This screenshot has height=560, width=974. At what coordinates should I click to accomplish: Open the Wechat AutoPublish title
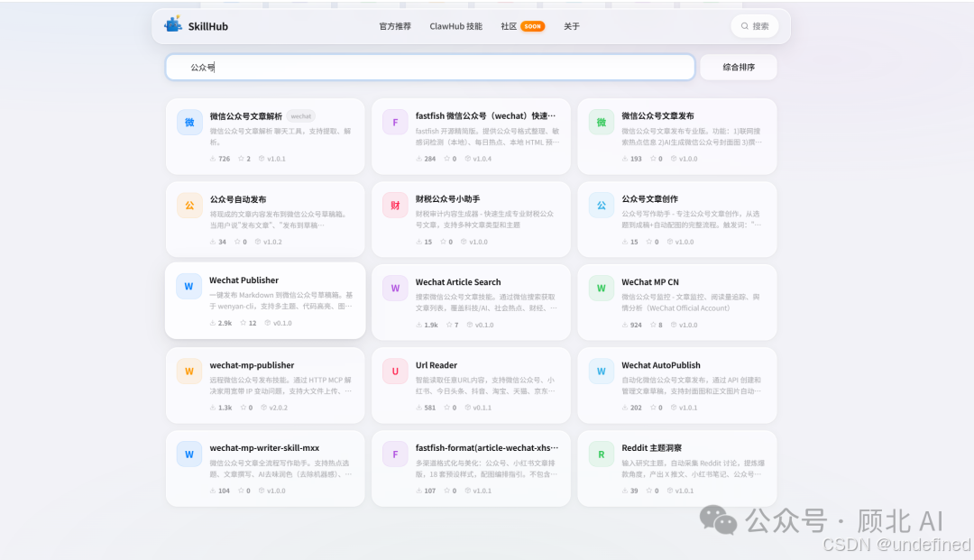point(661,365)
